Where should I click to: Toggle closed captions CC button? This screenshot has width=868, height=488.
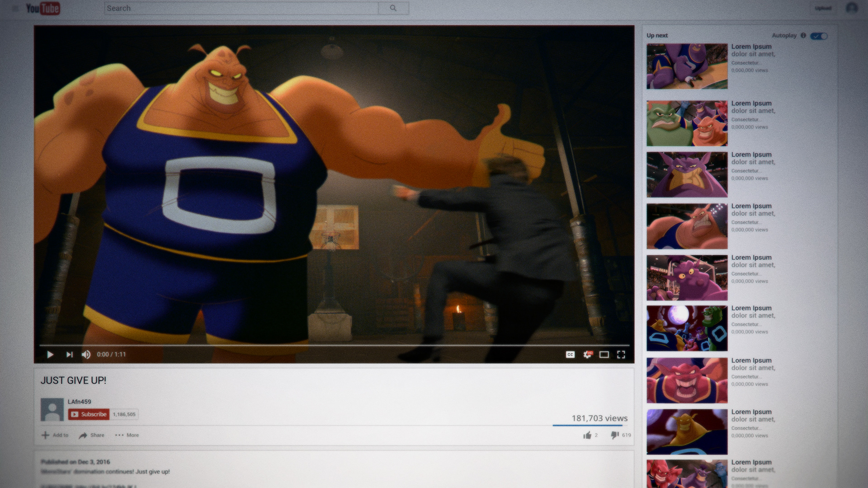(570, 355)
